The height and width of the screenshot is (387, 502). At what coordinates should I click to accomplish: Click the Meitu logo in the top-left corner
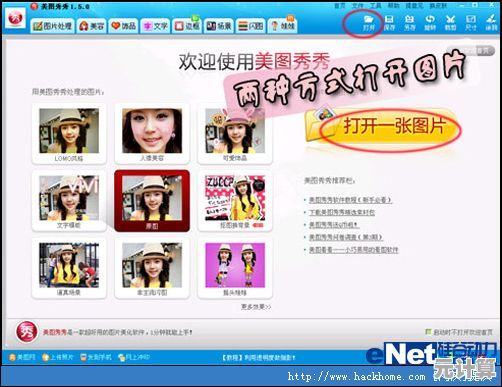pos(15,19)
